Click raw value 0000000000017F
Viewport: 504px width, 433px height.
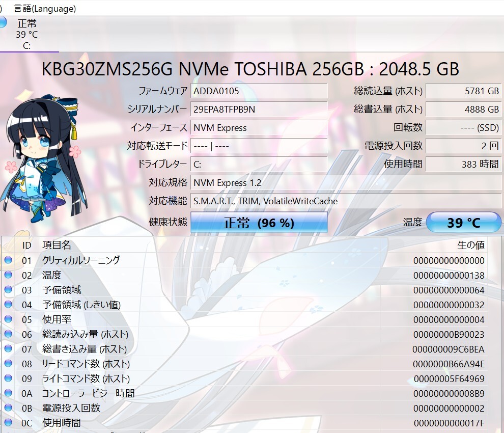449,423
